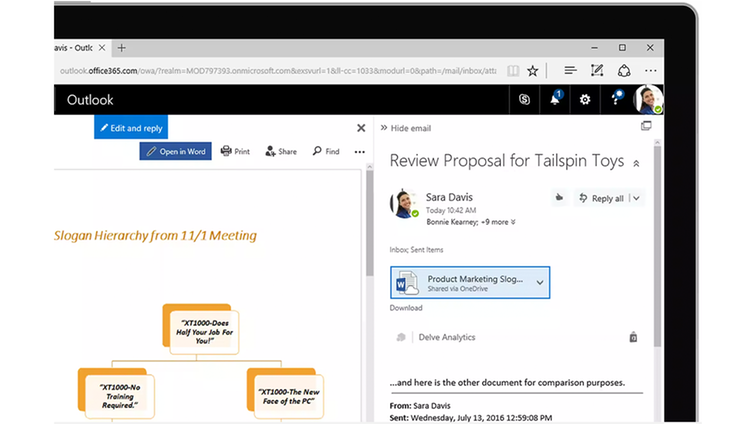Click XT1000-Does Half Your Job box
The height and width of the screenshot is (424, 750).
(201, 329)
